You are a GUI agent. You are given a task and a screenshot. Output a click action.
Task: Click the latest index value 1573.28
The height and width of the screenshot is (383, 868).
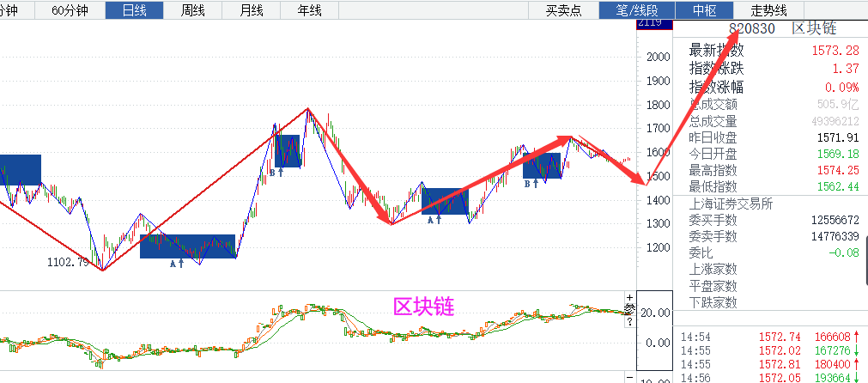(835, 51)
